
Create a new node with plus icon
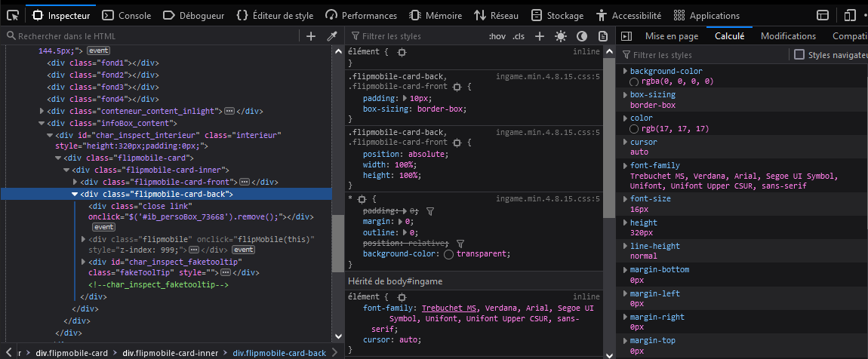(x=311, y=36)
